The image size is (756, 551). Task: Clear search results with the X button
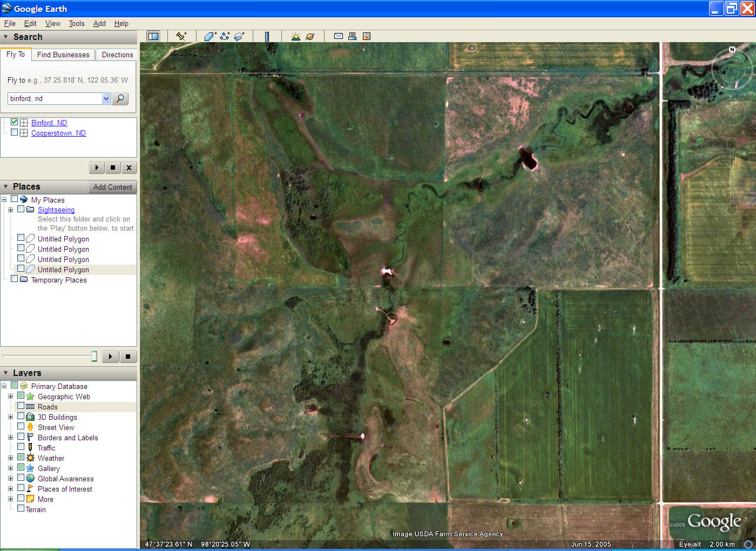[129, 167]
